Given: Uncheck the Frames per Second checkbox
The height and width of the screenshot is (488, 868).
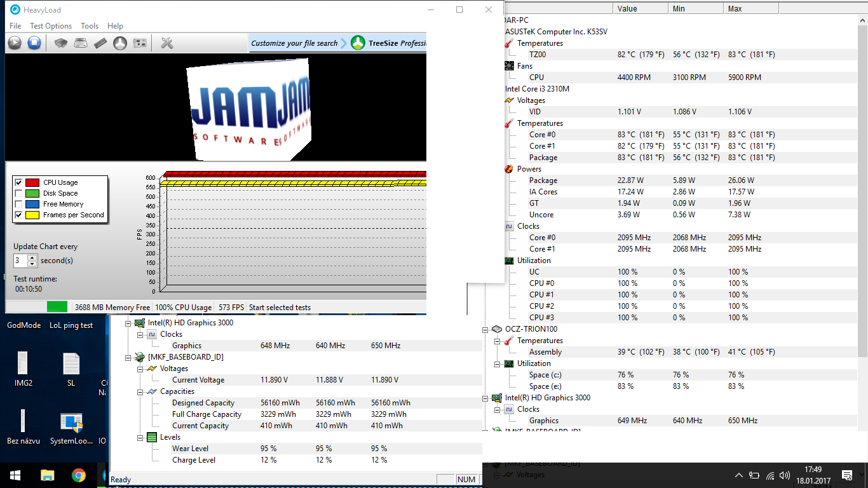Looking at the screenshot, I should coord(18,215).
